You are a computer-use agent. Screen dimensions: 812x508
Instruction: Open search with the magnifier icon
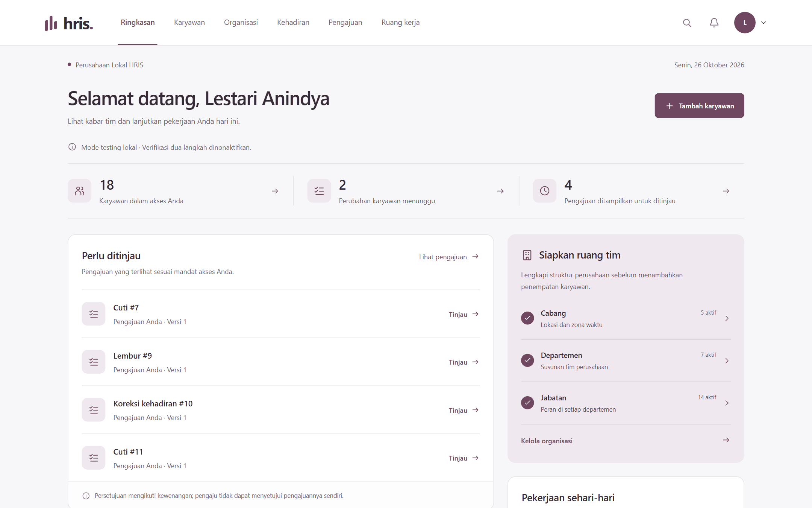[x=687, y=23]
